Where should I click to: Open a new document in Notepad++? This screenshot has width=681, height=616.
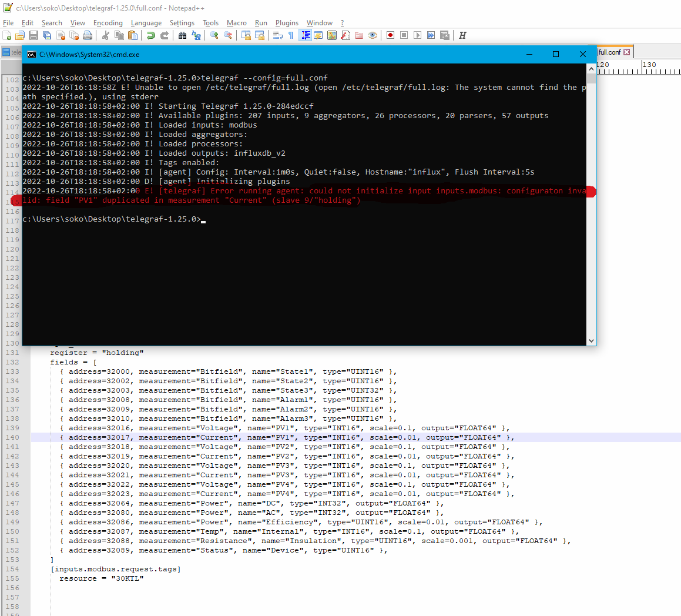7,35
